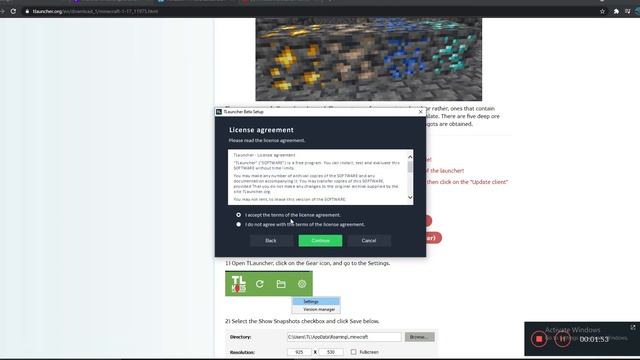
Task: Reload the page with the browser refresh icon
Action: click(x=13, y=11)
